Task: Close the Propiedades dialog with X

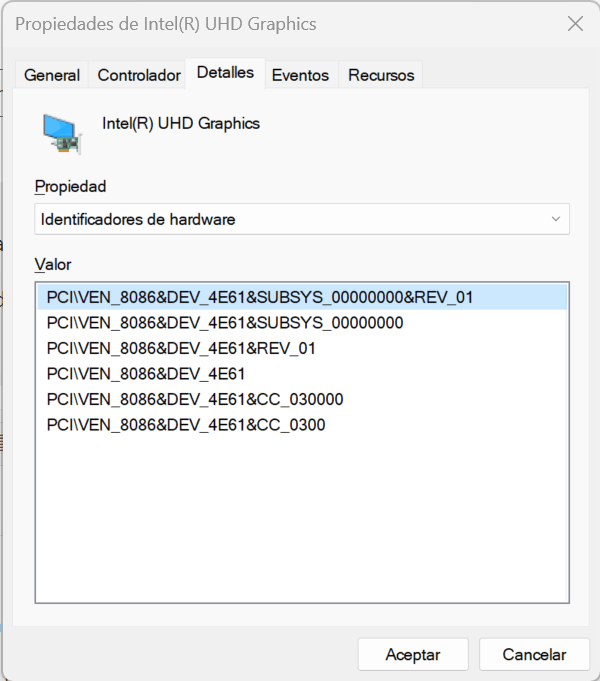Action: 575,24
